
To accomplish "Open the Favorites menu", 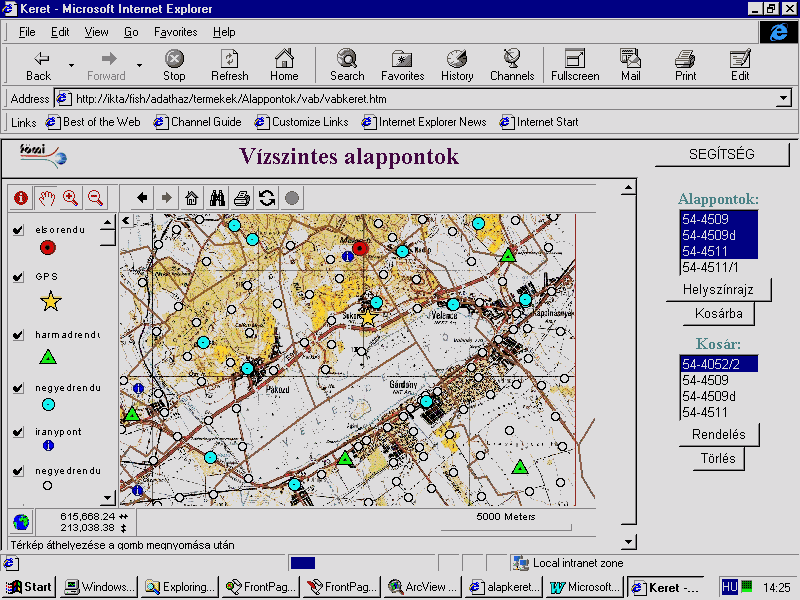I will [x=175, y=32].
